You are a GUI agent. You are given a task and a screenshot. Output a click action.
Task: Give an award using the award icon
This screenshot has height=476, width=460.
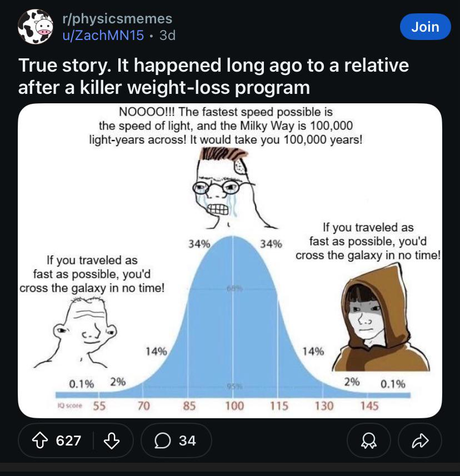[x=369, y=440]
